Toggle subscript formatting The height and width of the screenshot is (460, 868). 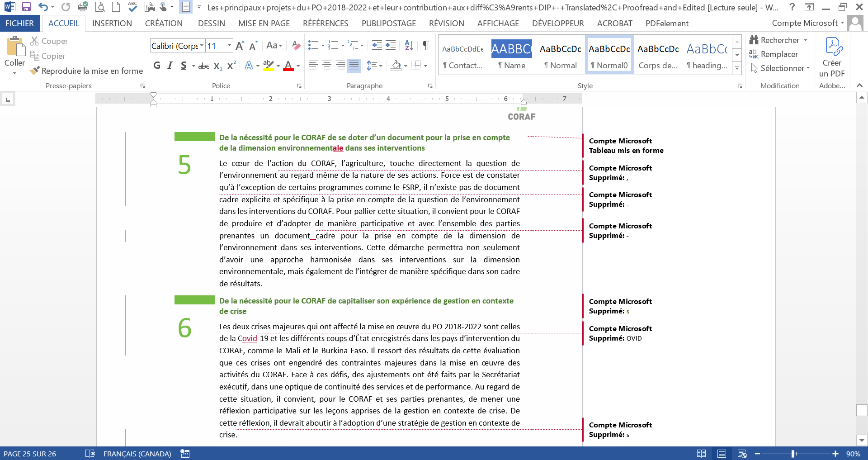[x=218, y=66]
